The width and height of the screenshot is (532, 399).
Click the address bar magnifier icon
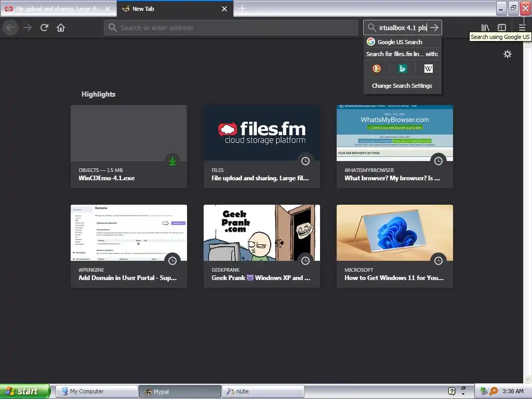click(112, 28)
